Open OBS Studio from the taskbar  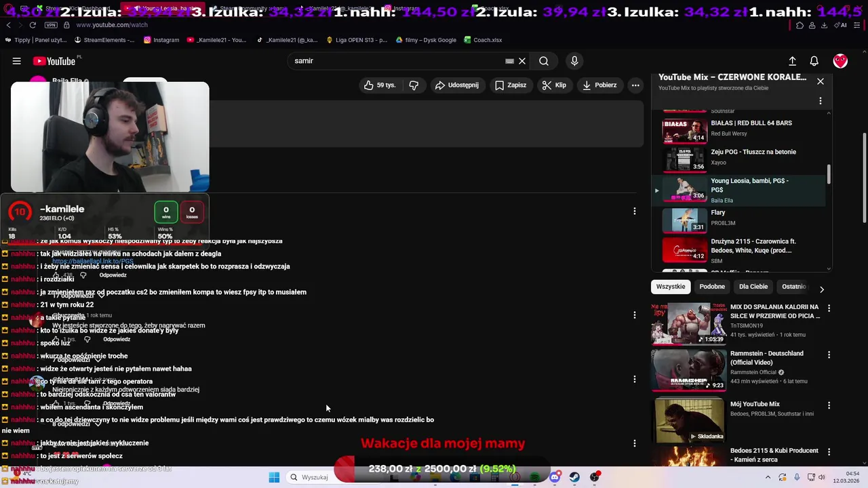[x=595, y=477]
